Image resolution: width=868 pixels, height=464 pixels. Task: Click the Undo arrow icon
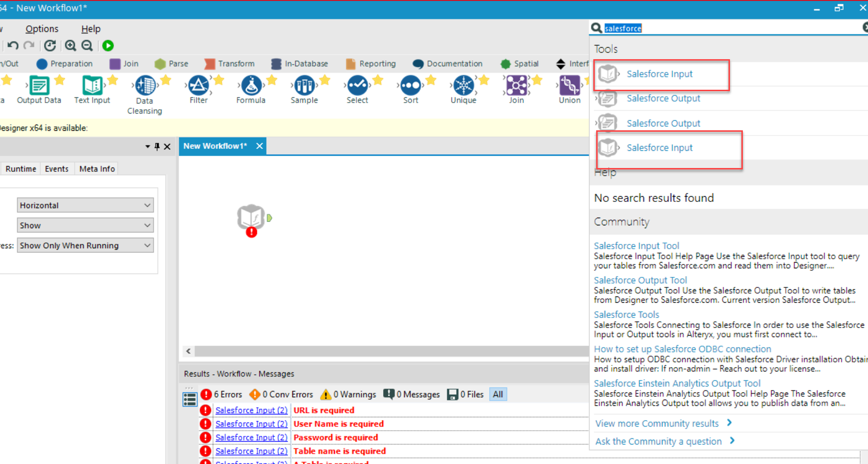pos(12,45)
